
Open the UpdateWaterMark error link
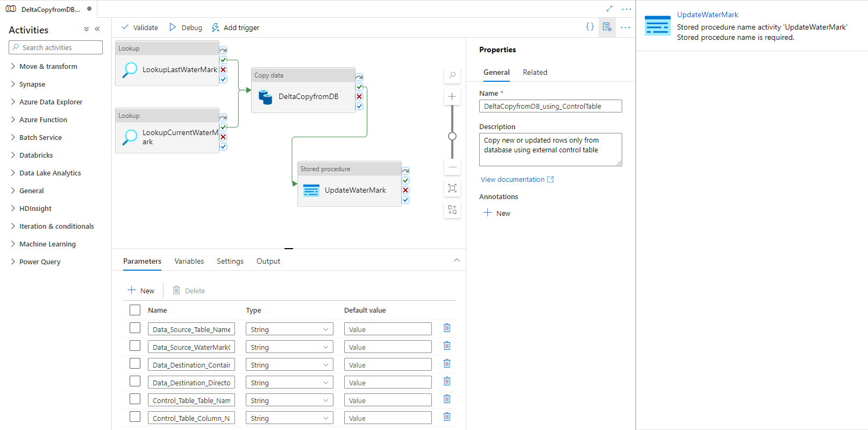[x=707, y=15]
